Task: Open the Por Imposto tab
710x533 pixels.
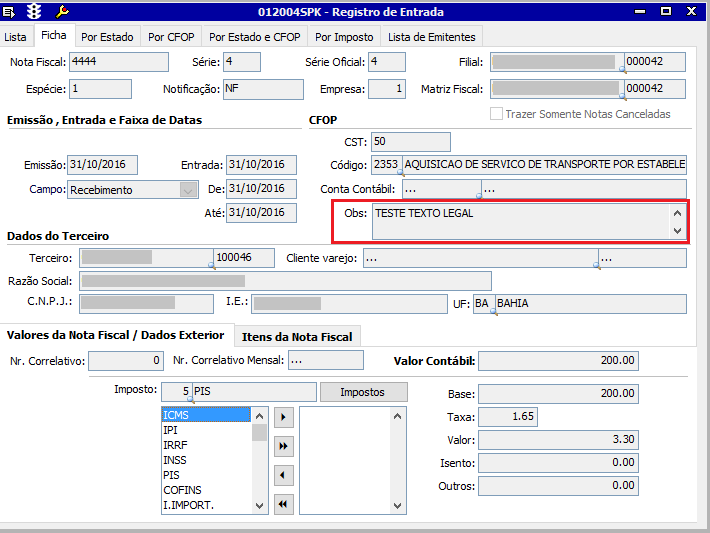Action: point(344,37)
